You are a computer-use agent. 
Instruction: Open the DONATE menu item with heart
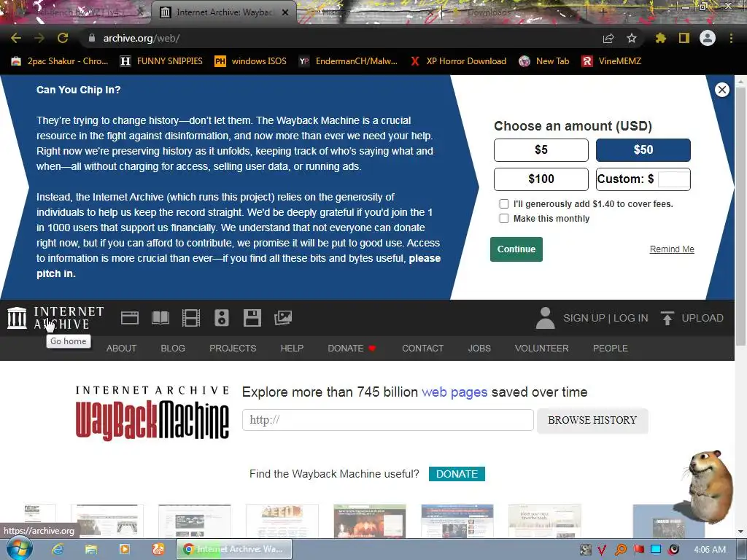352,348
